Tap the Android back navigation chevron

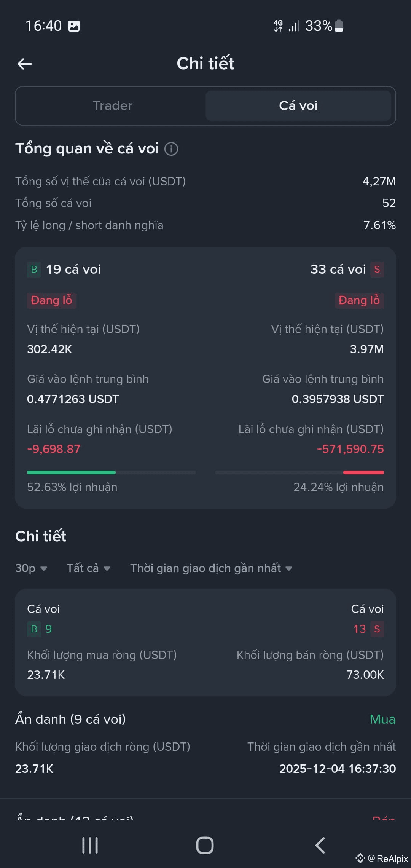(320, 845)
